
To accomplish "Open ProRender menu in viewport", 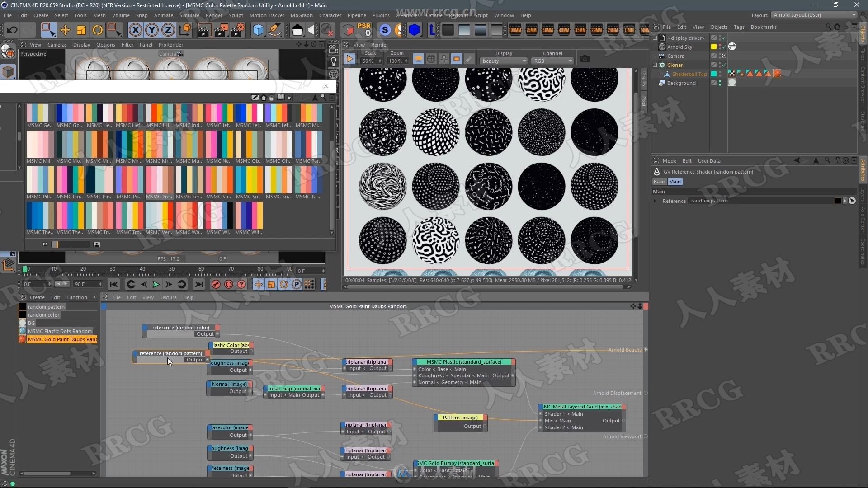I will click(171, 45).
